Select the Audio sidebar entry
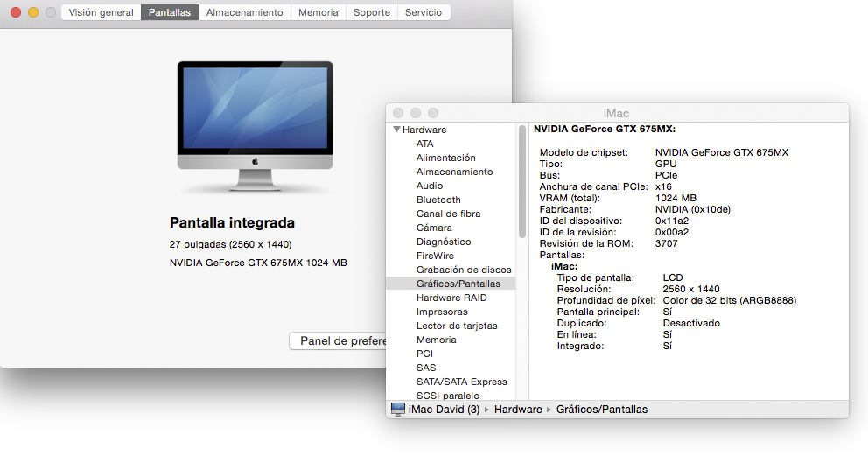868x470 pixels. coord(430,186)
